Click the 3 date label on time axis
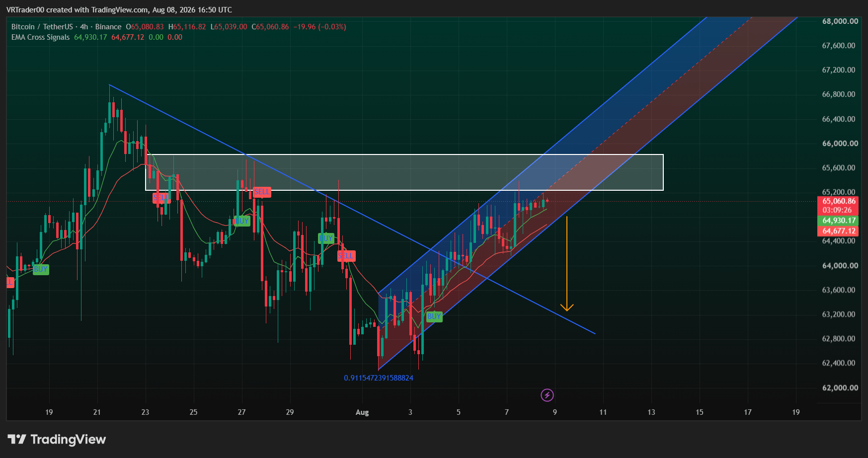Image resolution: width=868 pixels, height=458 pixels. click(x=410, y=412)
